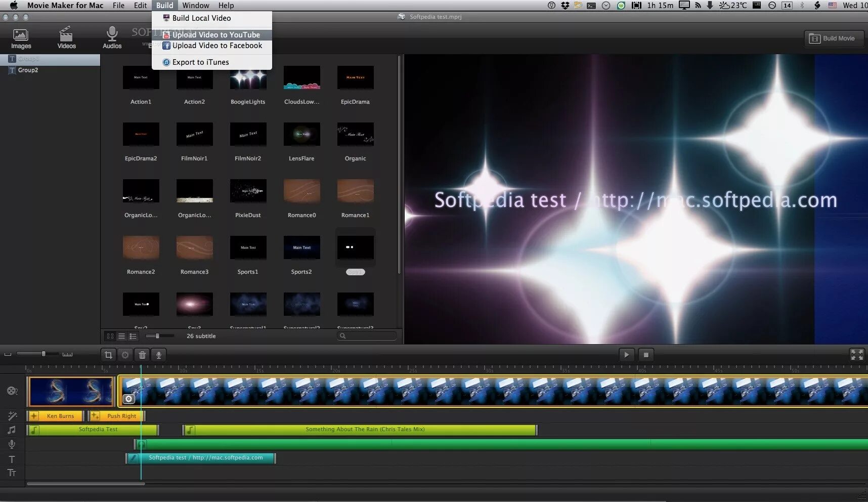This screenshot has height=502, width=868.
Task: Click the subtitle browser vertical scrollbar
Action: pyautogui.click(x=400, y=164)
